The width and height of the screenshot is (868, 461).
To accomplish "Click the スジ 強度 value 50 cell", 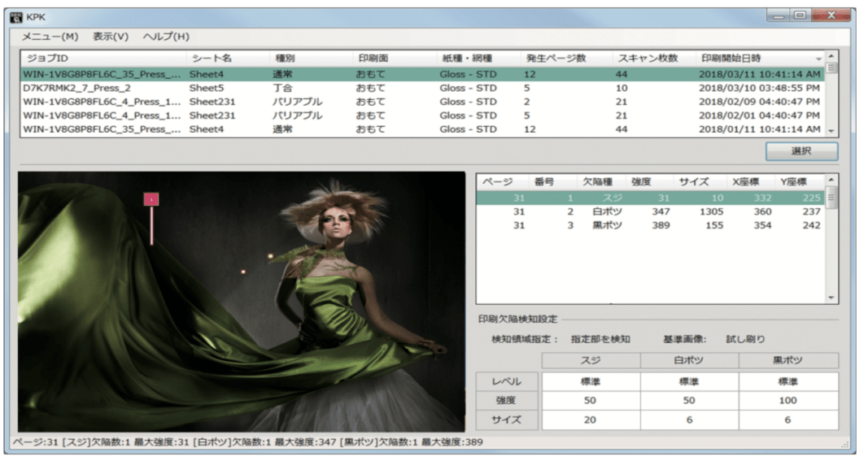I will click(x=591, y=400).
